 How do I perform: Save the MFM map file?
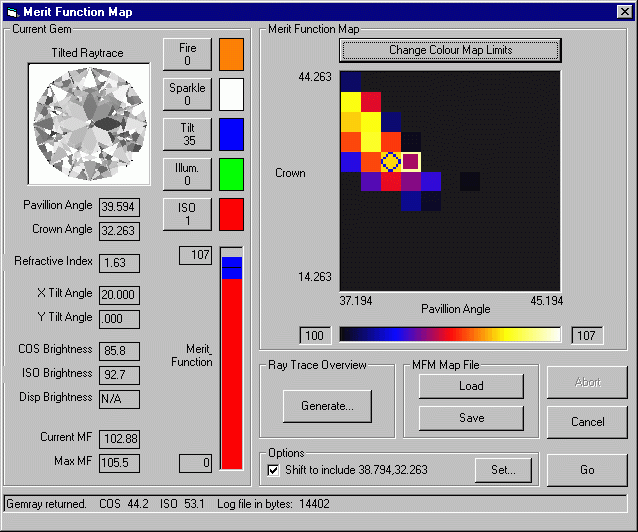pos(471,418)
